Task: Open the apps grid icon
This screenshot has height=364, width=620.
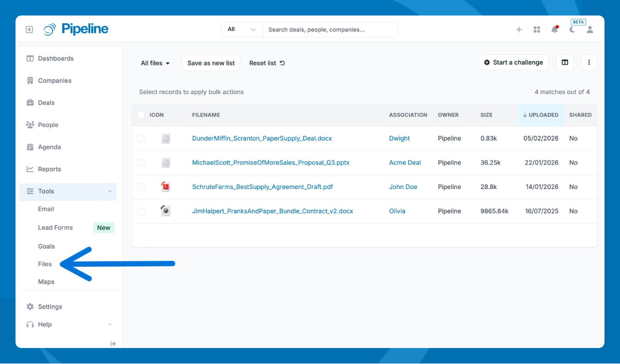Action: 537,30
